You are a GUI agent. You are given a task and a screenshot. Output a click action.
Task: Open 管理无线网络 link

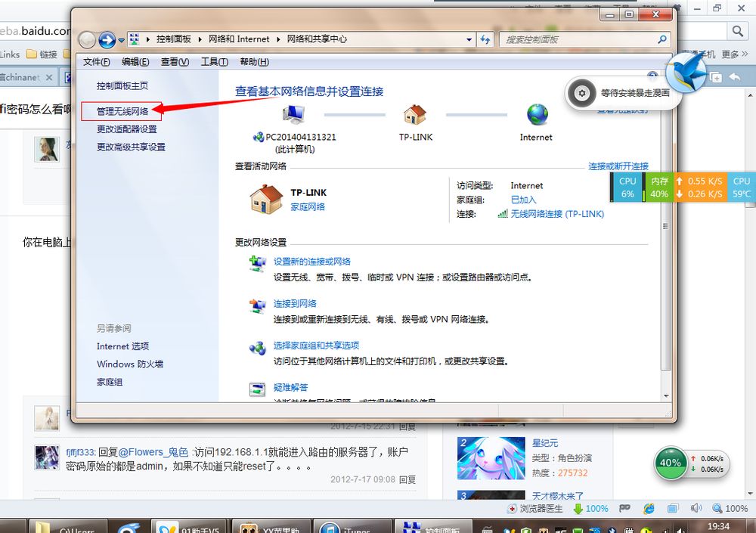tap(122, 111)
